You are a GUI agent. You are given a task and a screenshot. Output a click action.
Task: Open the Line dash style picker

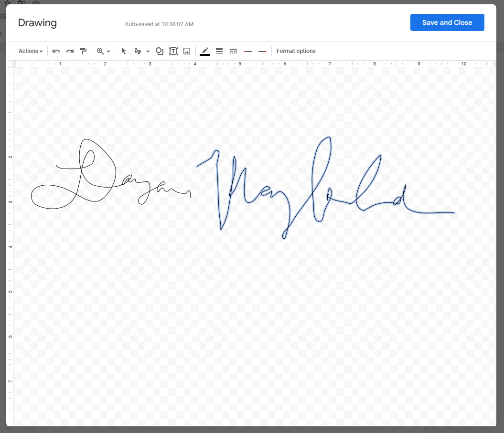233,51
